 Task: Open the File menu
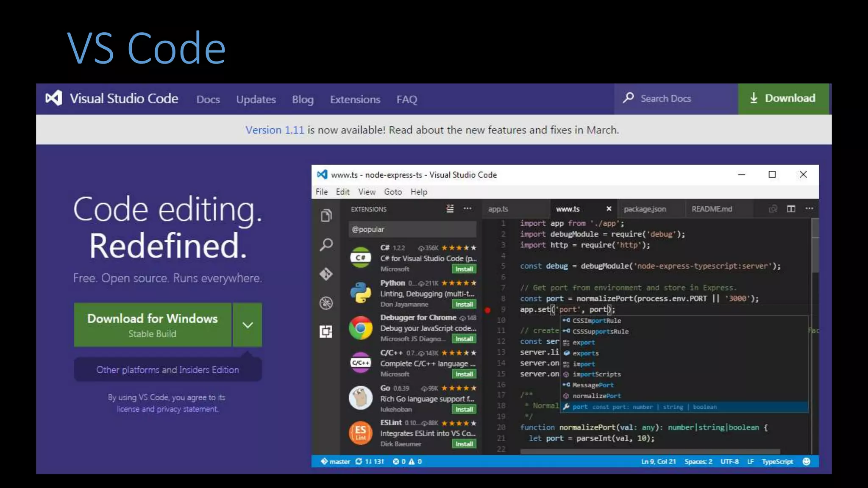322,192
